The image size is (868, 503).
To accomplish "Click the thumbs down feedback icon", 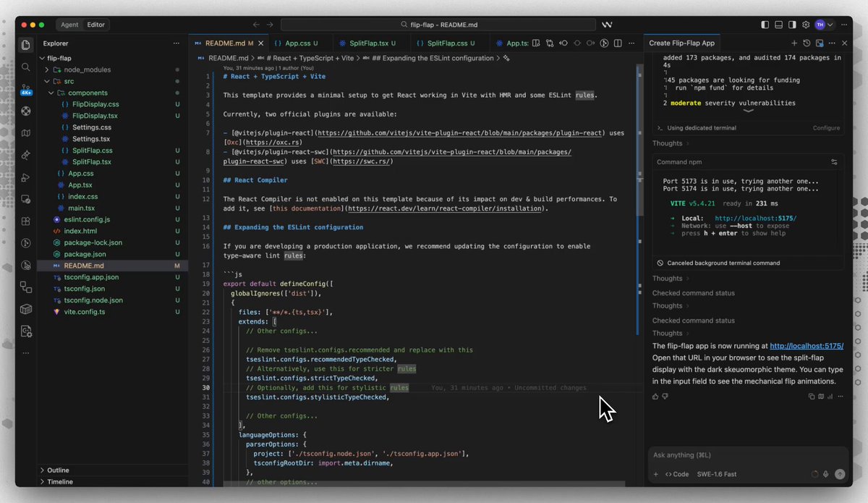I will point(665,397).
